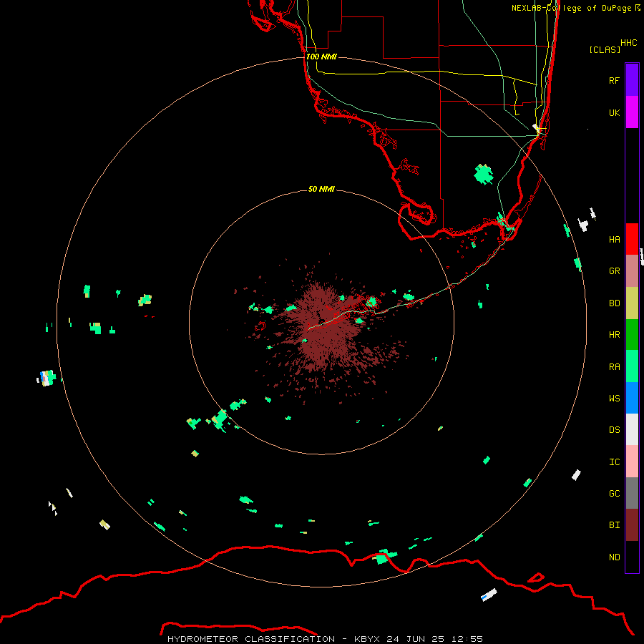Click the GC legend label

click(x=615, y=493)
